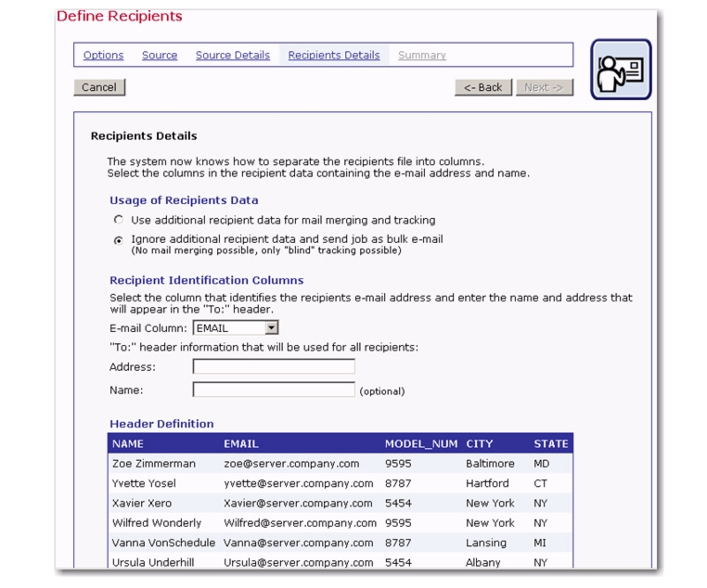Click the CITY column header
This screenshot has height=588, width=707.
coord(480,444)
